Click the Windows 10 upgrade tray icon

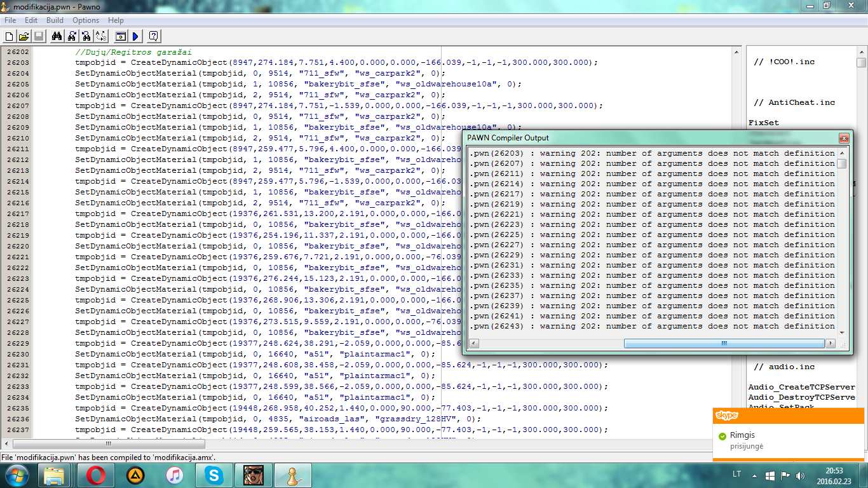(x=770, y=475)
